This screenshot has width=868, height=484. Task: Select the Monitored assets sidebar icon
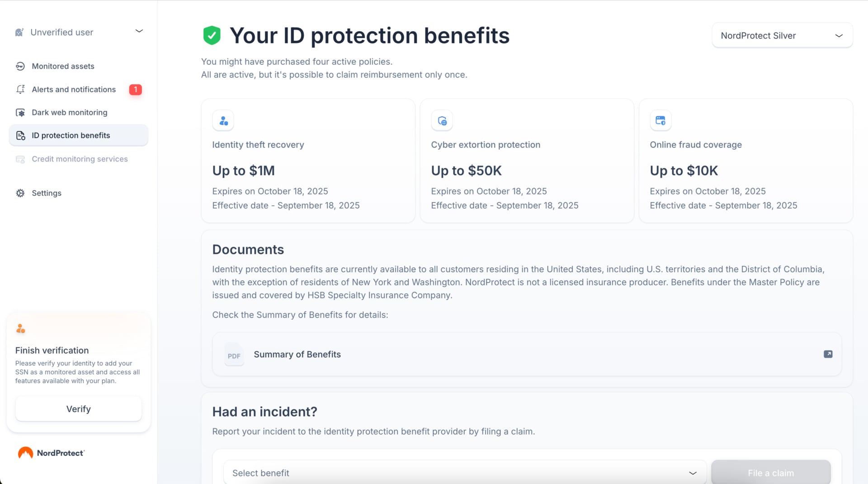20,66
